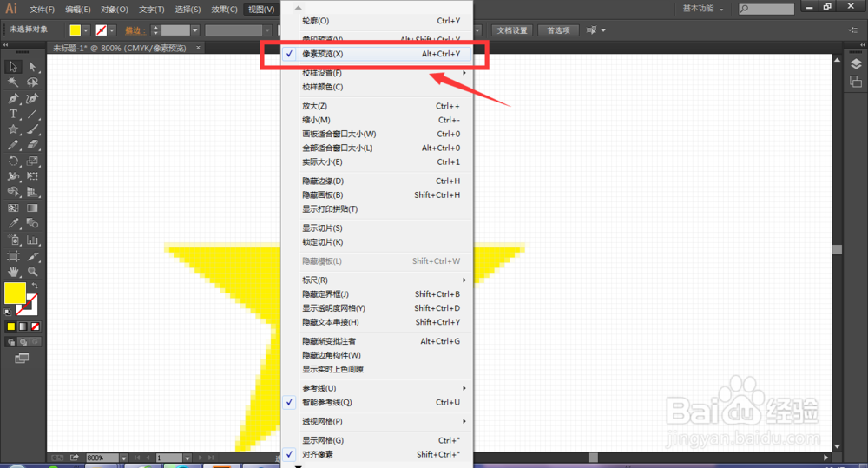Image resolution: width=868 pixels, height=468 pixels.
Task: Select the Zoom magnifier tool
Action: [33, 272]
